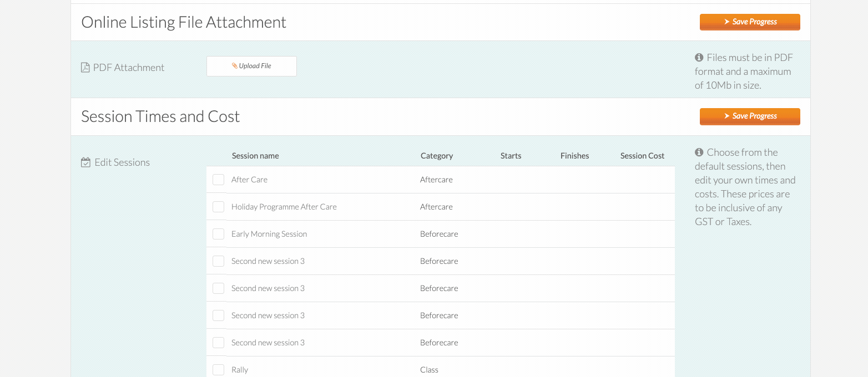The height and width of the screenshot is (377, 868).
Task: Click the Upload File button
Action: coord(251,66)
